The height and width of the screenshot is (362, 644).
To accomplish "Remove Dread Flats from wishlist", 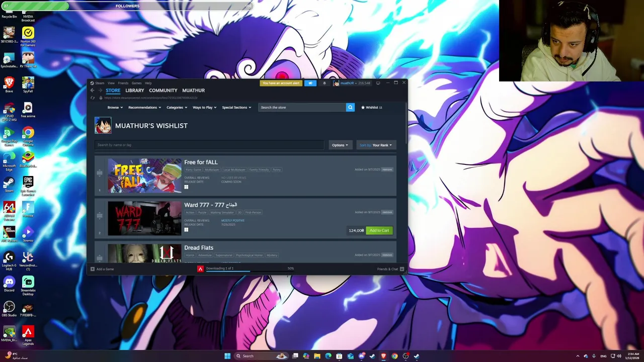I will (x=387, y=255).
